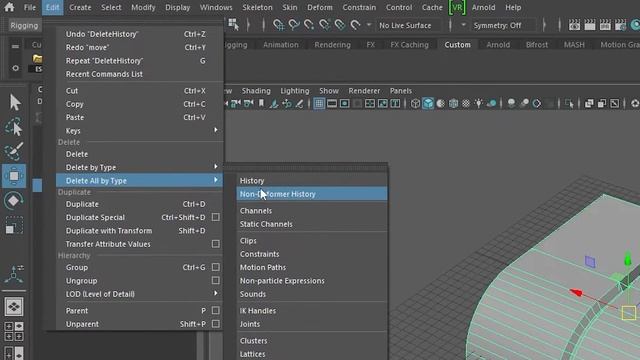Open the Symmetry: Off dropdown
Screen dimensions: 640x360
pyautogui.click(x=503, y=25)
